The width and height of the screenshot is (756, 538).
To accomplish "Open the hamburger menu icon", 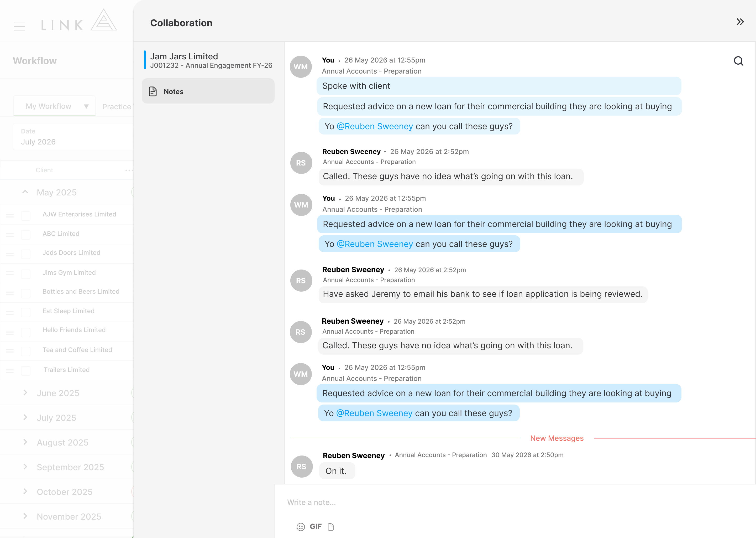I will (19, 26).
